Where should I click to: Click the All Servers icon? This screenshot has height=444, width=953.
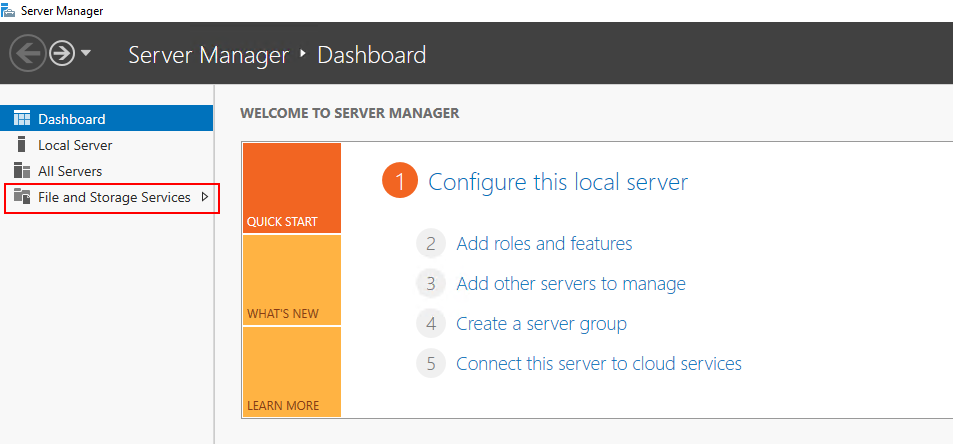tap(22, 171)
